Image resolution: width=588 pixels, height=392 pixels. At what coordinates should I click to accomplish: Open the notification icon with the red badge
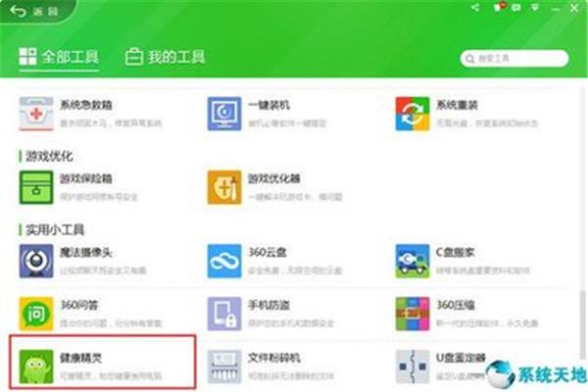point(499,7)
